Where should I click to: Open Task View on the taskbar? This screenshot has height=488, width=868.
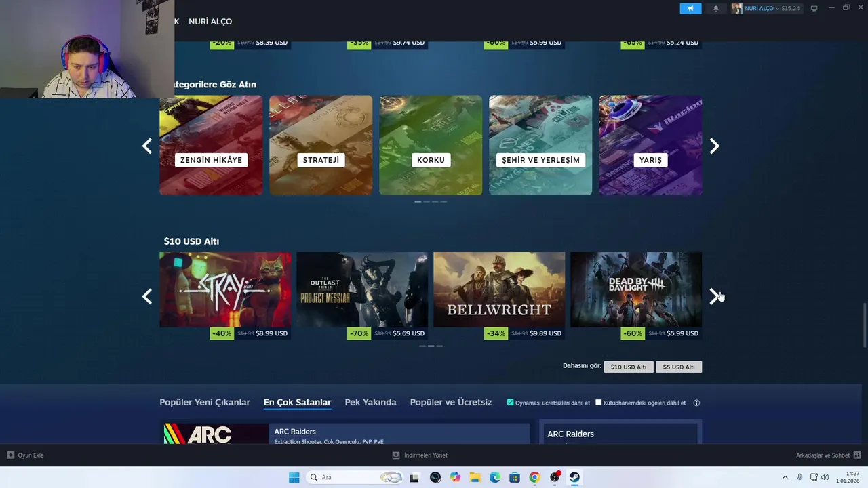(x=414, y=477)
